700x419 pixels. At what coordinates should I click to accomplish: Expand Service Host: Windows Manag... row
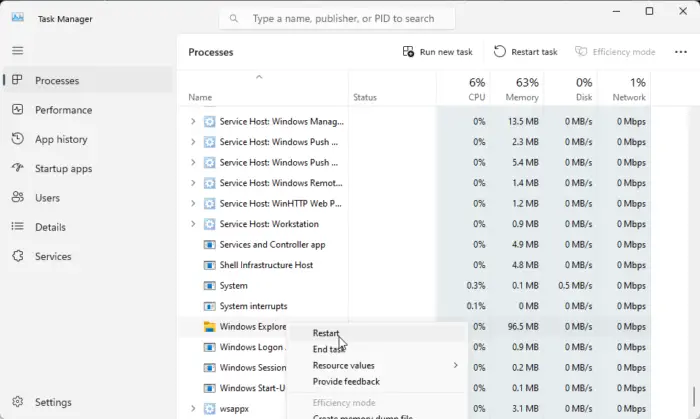point(193,121)
